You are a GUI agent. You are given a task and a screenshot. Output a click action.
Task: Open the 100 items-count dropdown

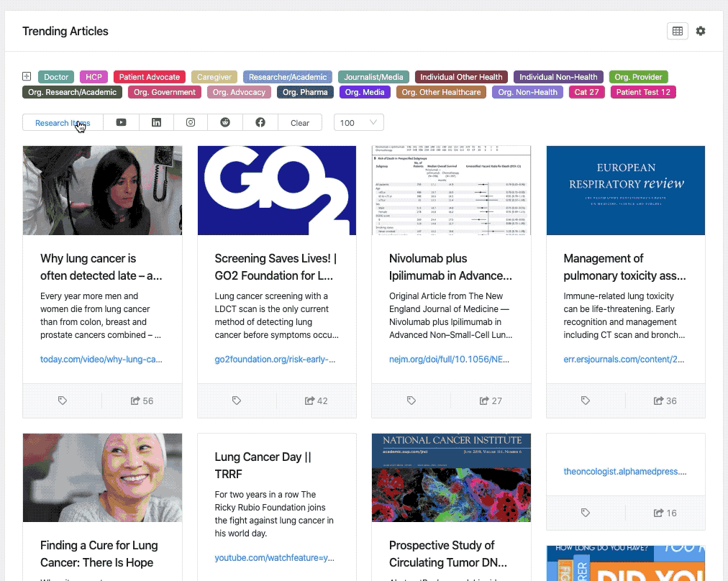tap(358, 122)
